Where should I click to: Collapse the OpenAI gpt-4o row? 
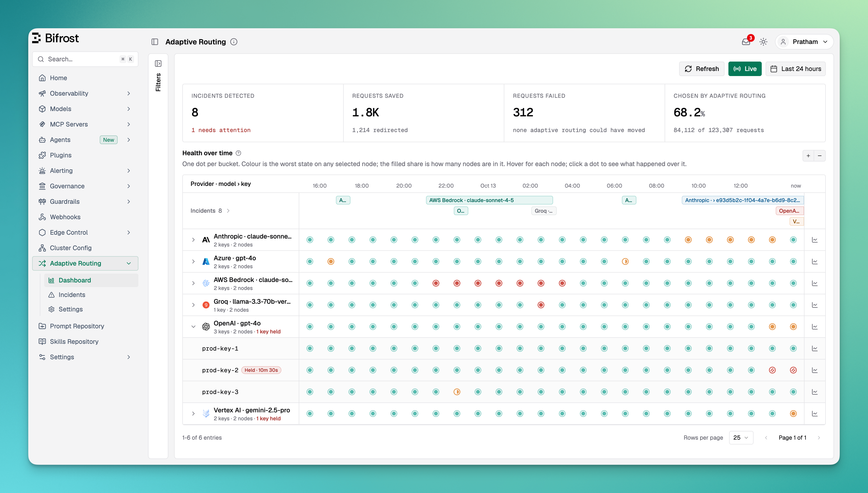click(x=193, y=327)
